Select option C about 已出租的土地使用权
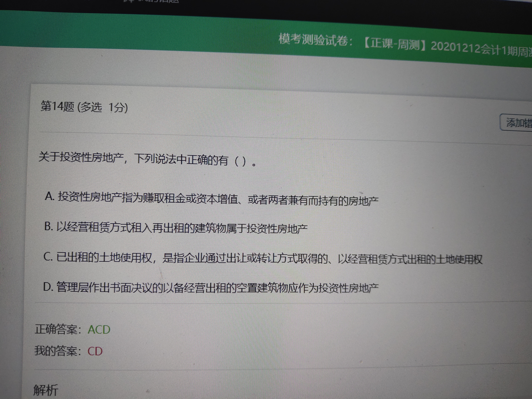Screen dimensions: 532x399 pyautogui.click(x=263, y=258)
